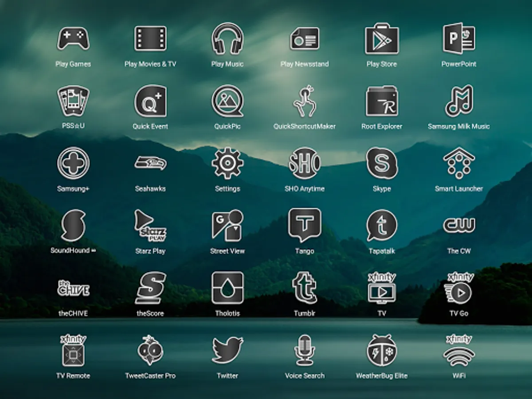
Task: Tap the Play Newsstand icon
Action: pos(305,39)
